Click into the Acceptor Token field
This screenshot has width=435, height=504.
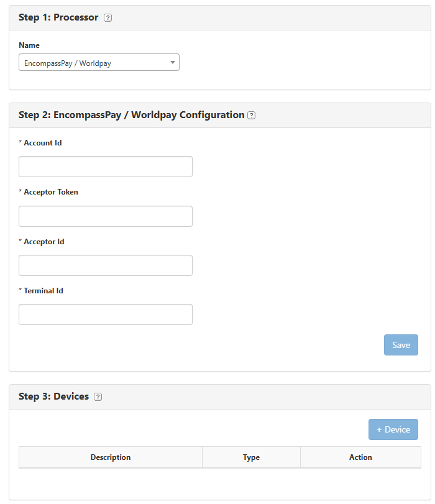click(106, 216)
